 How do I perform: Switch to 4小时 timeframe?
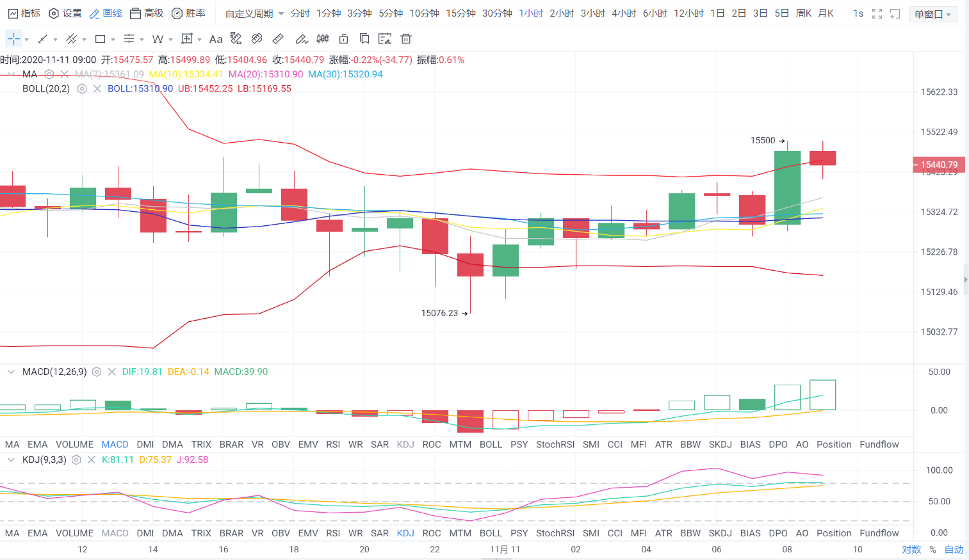[624, 13]
